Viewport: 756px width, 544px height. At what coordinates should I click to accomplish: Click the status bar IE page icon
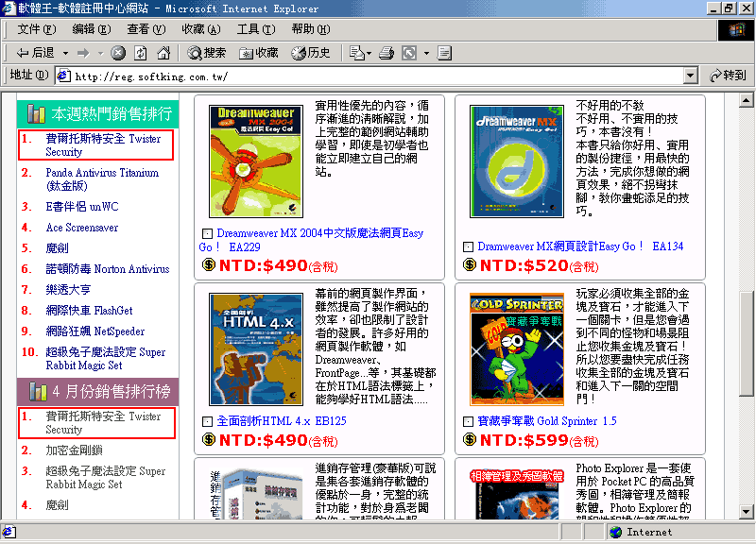click(x=9, y=532)
